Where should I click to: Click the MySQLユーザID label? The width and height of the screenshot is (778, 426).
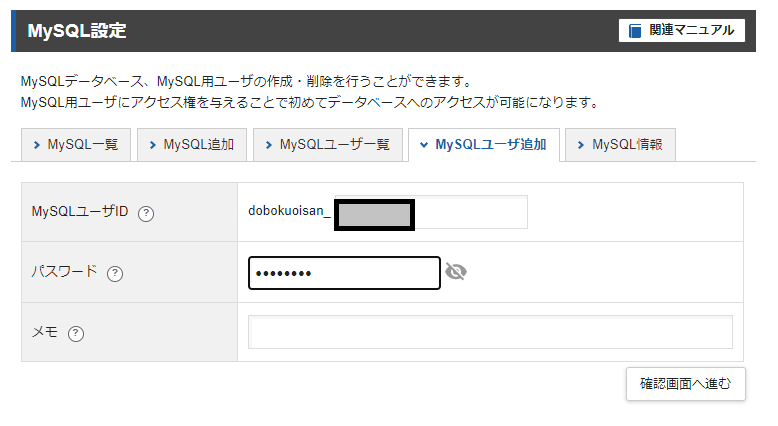coord(80,211)
